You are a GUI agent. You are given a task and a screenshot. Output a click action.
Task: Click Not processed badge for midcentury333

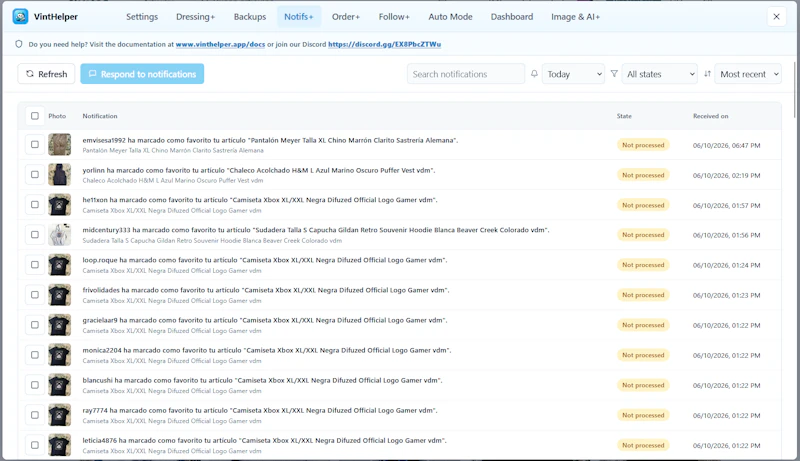643,235
